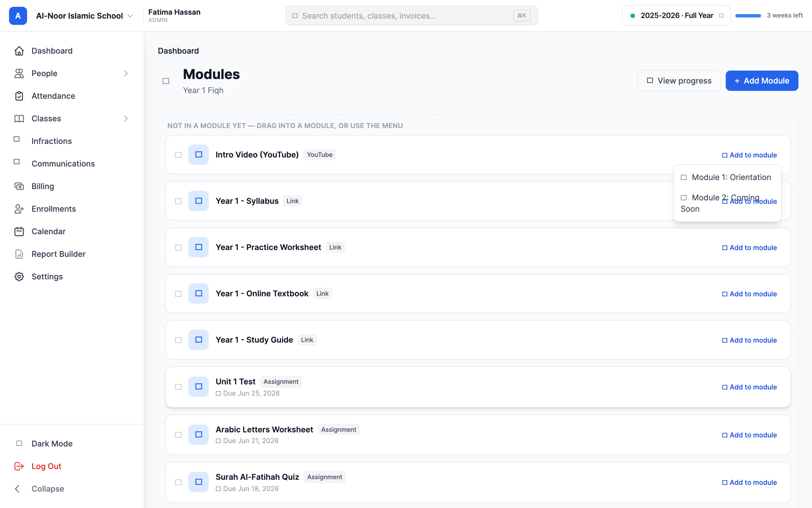The width and height of the screenshot is (812, 508).
Task: Expand the People submenu chevron
Action: click(126, 73)
